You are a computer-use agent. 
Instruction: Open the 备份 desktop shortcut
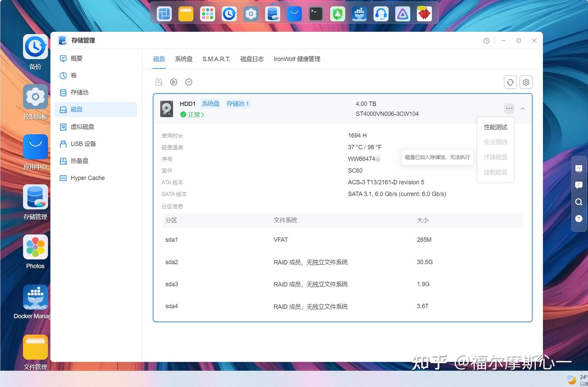tap(36, 52)
